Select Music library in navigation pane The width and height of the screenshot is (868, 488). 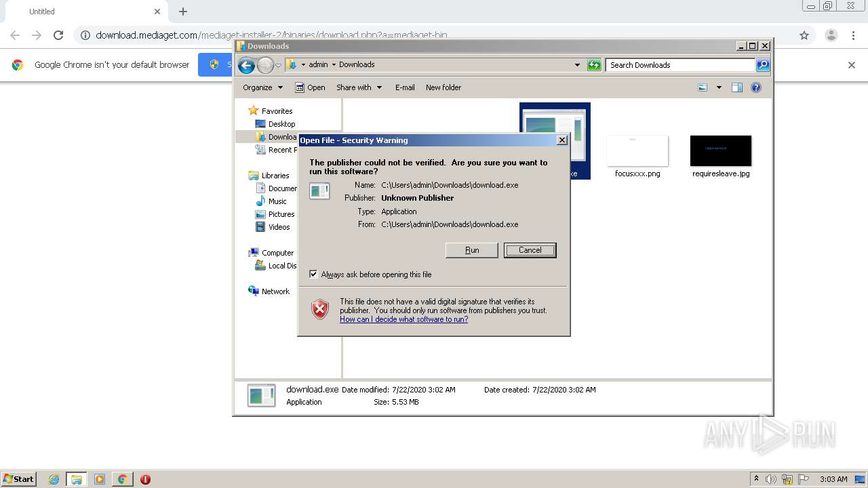271,201
